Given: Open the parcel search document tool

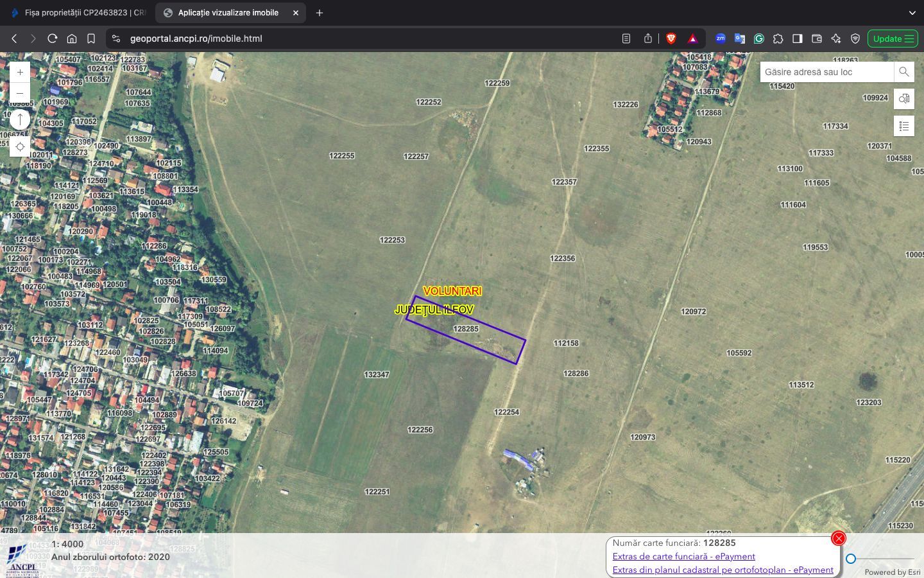Looking at the screenshot, I should point(903,99).
